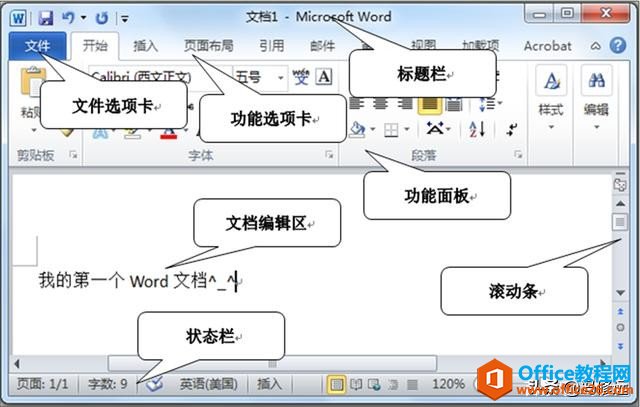Switch to draft view
This screenshot has width=640, height=407.
(x=413, y=384)
